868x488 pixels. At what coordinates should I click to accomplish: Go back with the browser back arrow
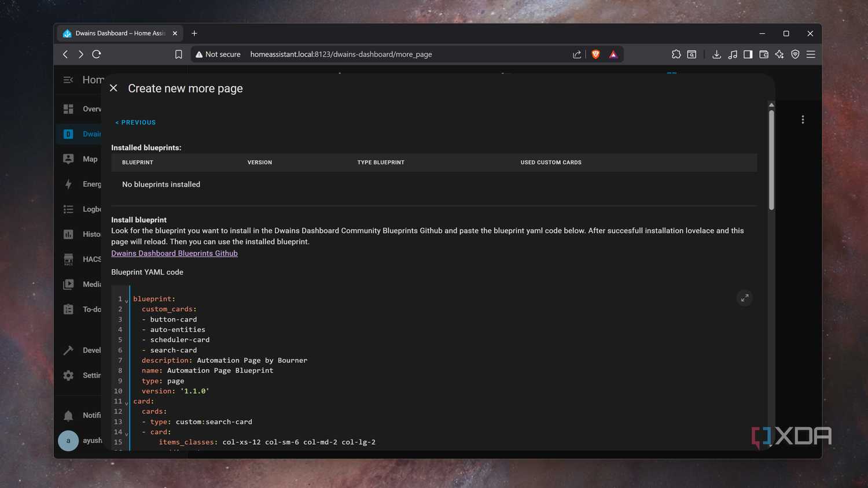pos(65,54)
